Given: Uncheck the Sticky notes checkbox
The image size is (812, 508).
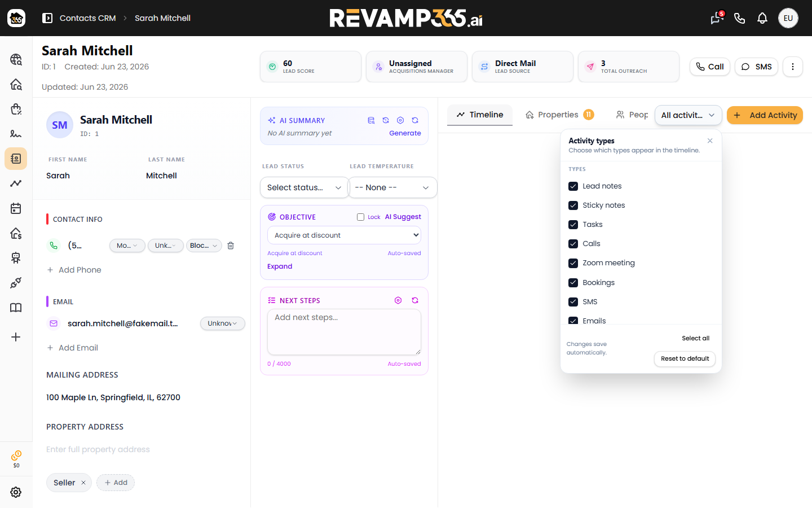Looking at the screenshot, I should click(573, 205).
